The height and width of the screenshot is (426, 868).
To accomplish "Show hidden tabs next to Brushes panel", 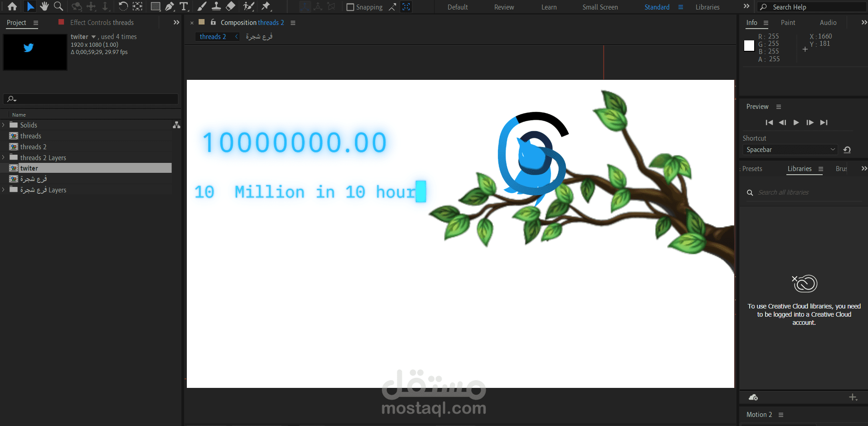I will click(x=864, y=168).
